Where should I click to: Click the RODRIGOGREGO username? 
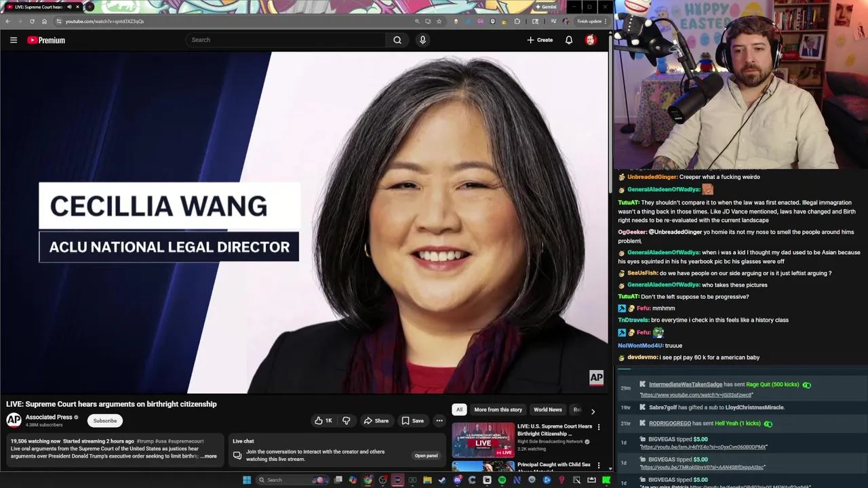tap(670, 423)
